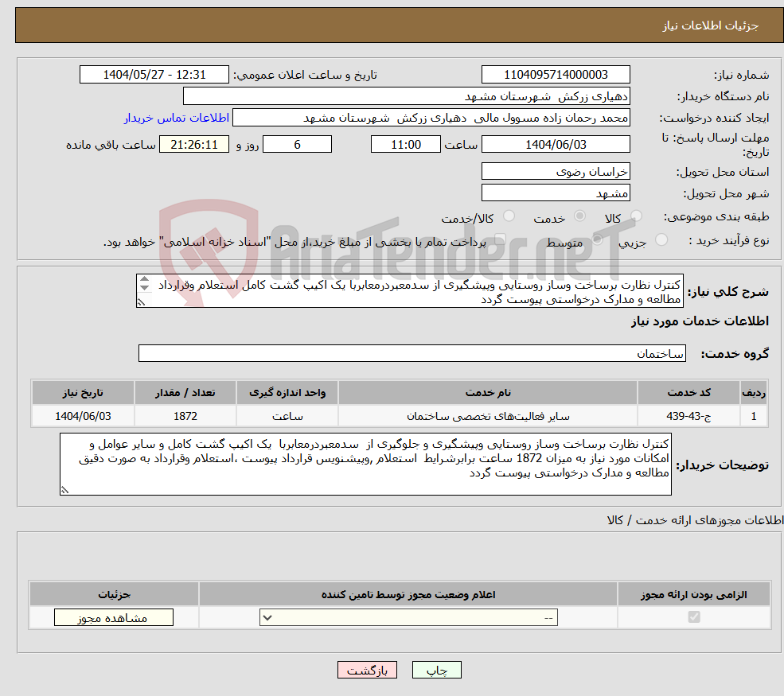This screenshot has width=784, height=696.
Task: Click the تعداد / مقدار column header
Action: 185,393
